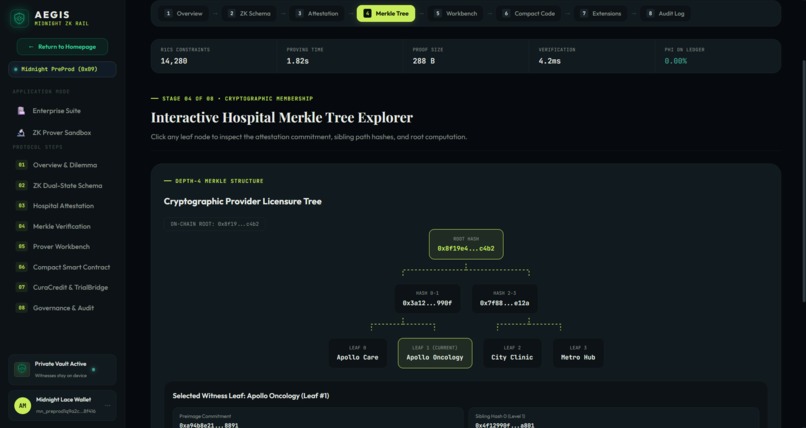Select Leaf 1 Apollo Oncology node
Screen dimensions: 806x428
click(x=435, y=353)
